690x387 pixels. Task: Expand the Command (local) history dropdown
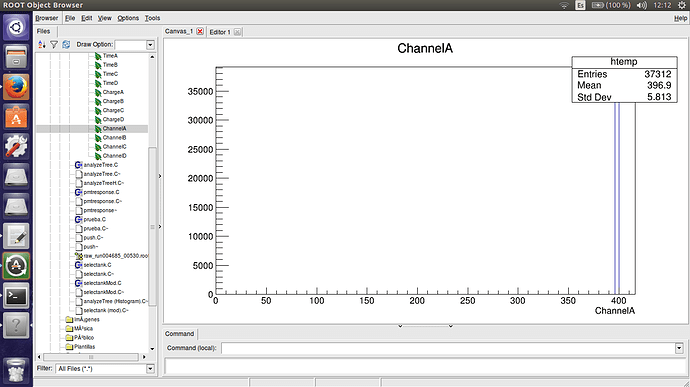click(679, 348)
